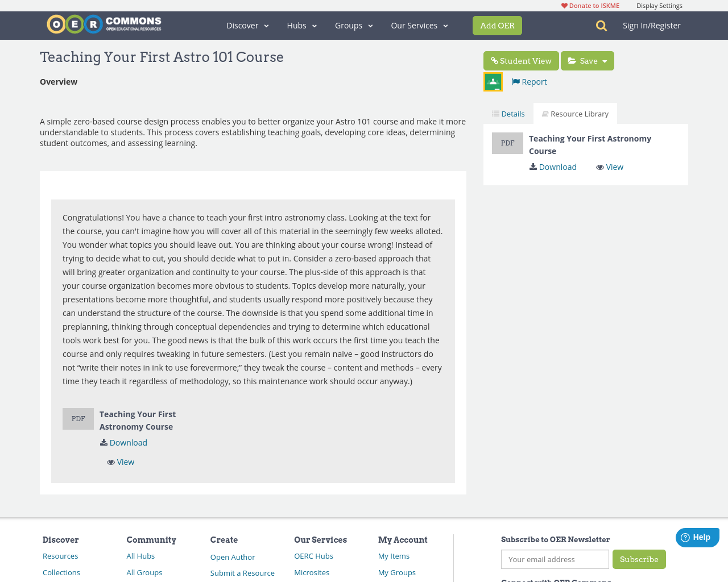
Task: Click the Report flag link
Action: 529,82
